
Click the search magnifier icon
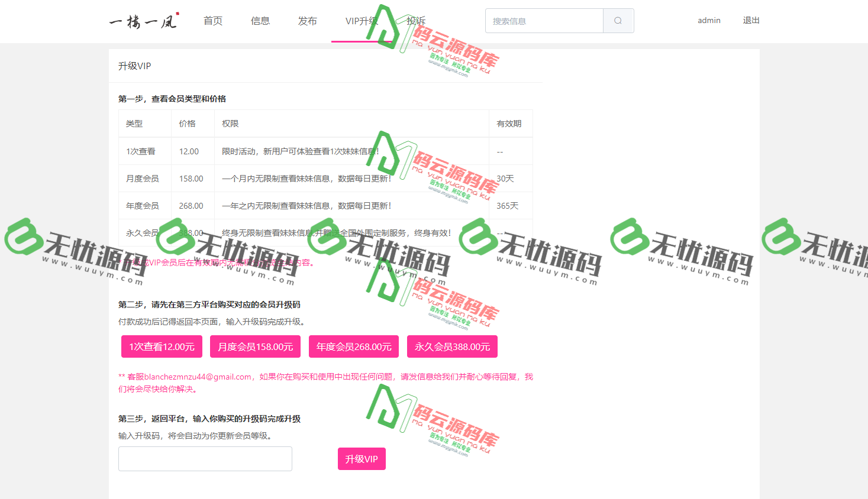click(x=618, y=20)
